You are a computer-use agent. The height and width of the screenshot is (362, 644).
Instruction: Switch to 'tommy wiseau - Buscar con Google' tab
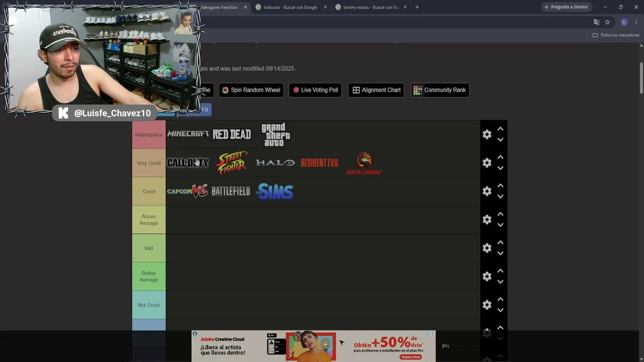click(x=371, y=7)
